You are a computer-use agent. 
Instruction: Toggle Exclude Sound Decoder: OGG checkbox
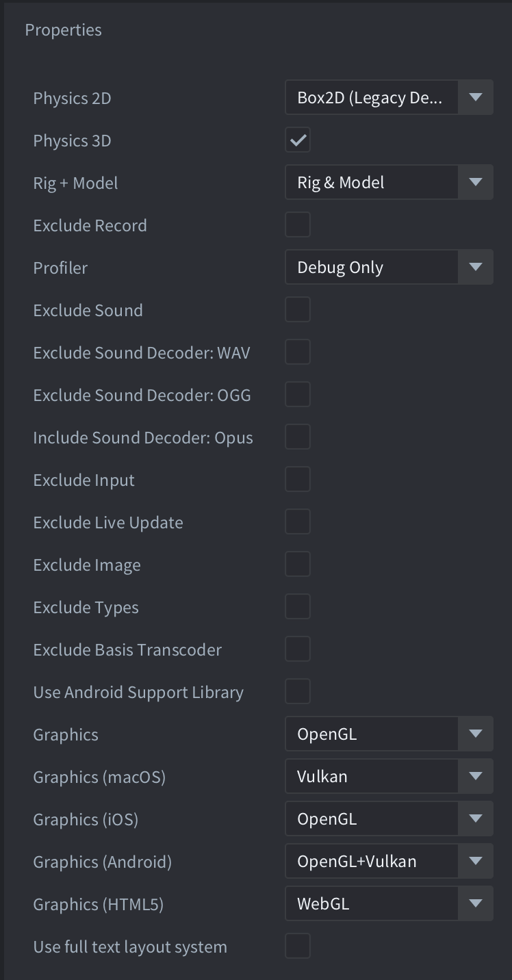(298, 394)
